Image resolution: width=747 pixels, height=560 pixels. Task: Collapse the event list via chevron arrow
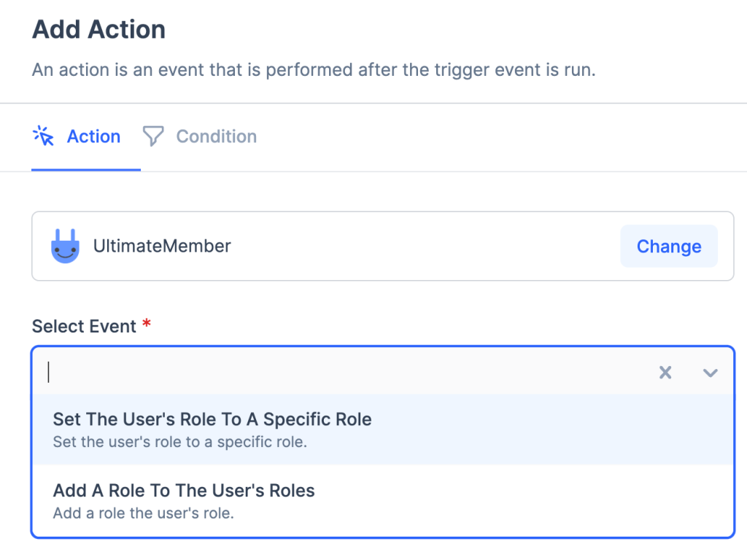(x=710, y=373)
